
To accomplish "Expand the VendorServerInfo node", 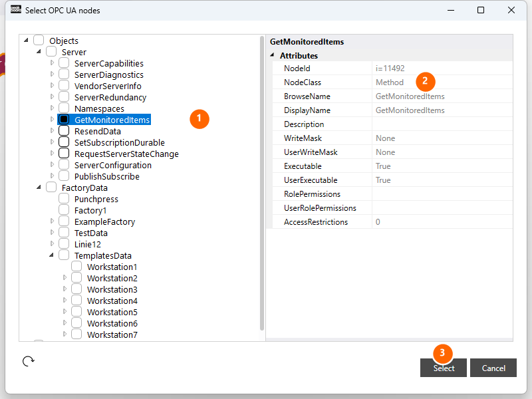I will point(52,86).
